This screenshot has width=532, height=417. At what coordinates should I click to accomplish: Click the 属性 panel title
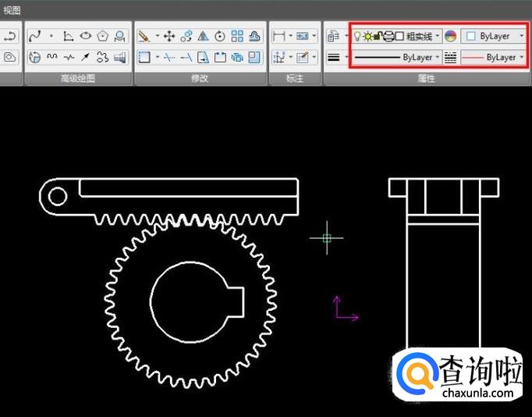click(x=426, y=78)
